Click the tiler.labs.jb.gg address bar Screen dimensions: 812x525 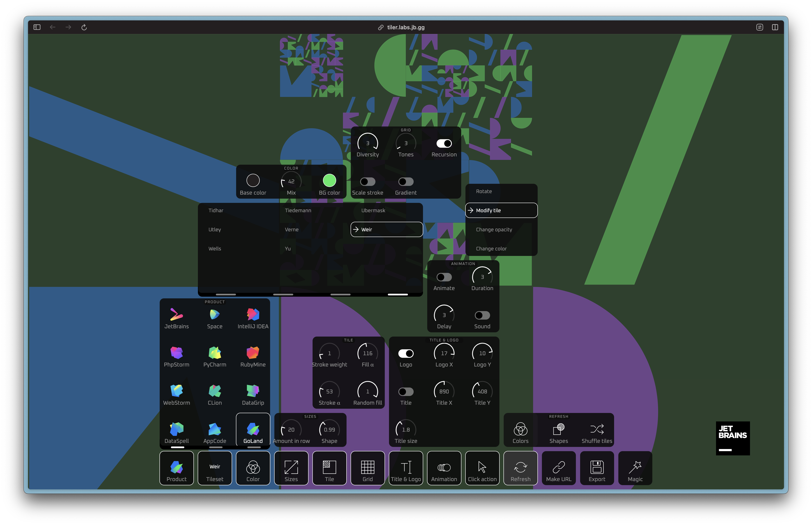[x=401, y=27]
